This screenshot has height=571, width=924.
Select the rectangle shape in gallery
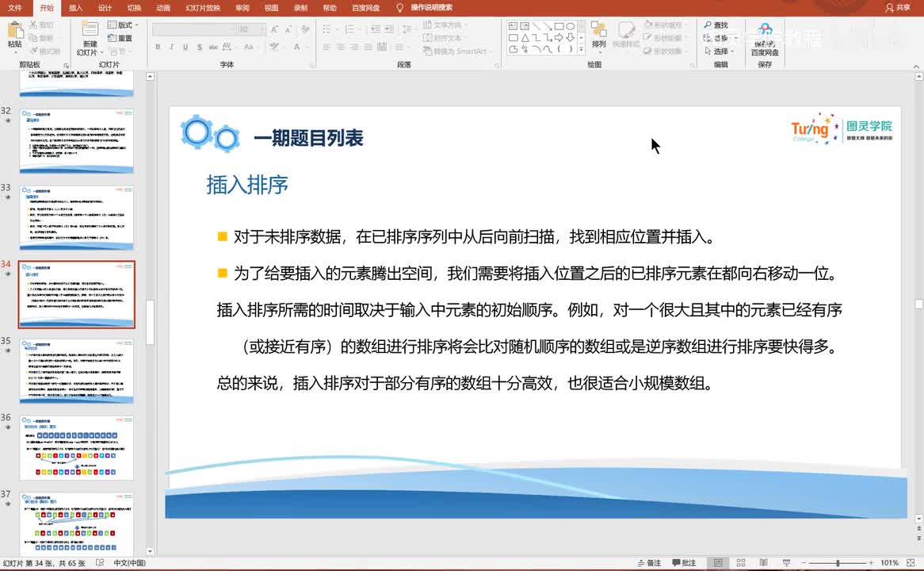[x=559, y=26]
